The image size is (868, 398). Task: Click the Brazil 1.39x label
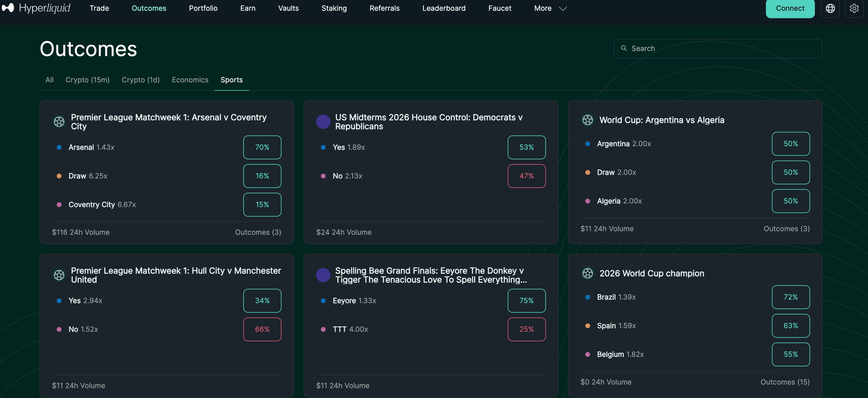pyautogui.click(x=616, y=297)
